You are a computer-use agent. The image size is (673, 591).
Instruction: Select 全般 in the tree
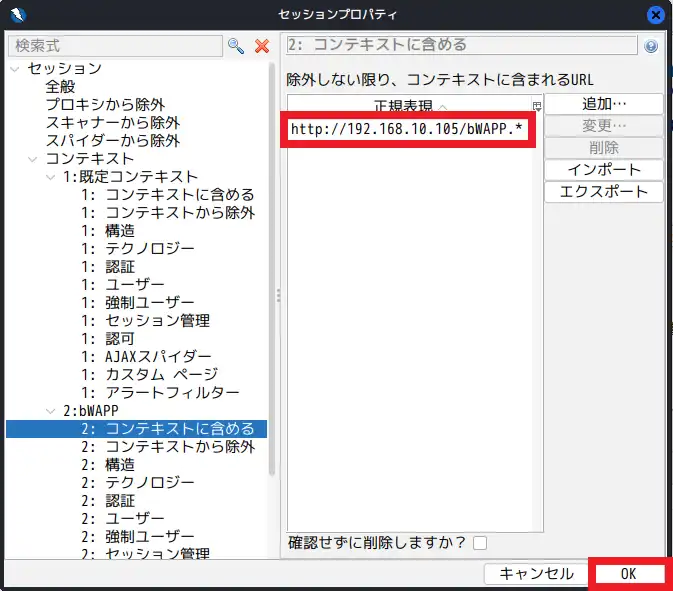pyautogui.click(x=61, y=87)
